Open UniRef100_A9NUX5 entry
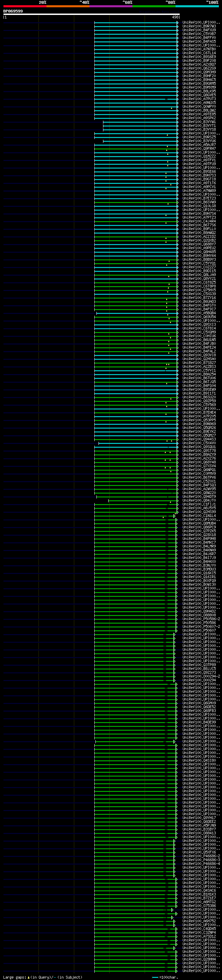This screenshot has height=980, width=222. 199,103
